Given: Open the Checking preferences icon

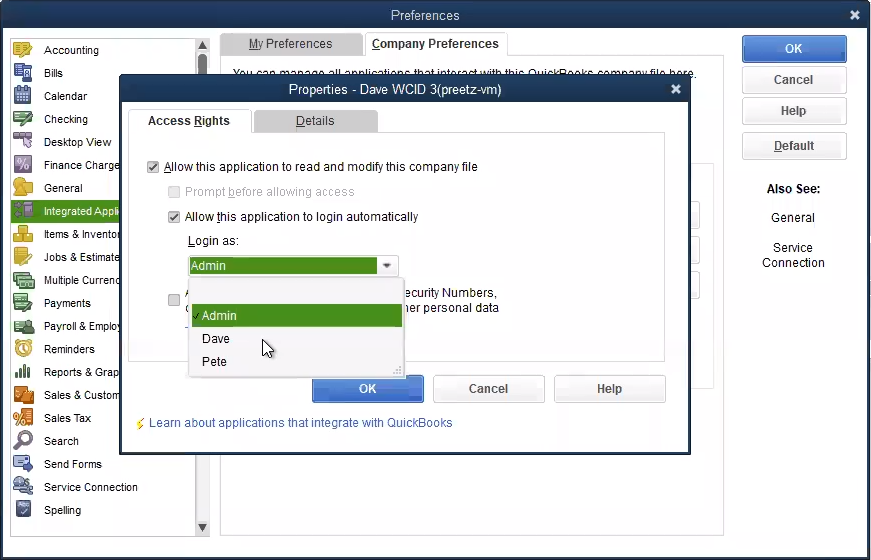Looking at the screenshot, I should point(23,119).
